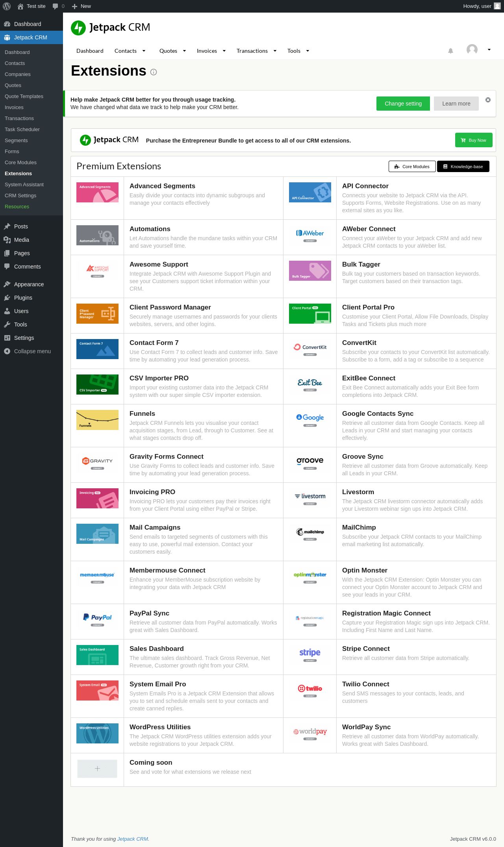Viewport: 504px width, 847px height.
Task: Open the notifications bell icon
Action: coord(451,51)
